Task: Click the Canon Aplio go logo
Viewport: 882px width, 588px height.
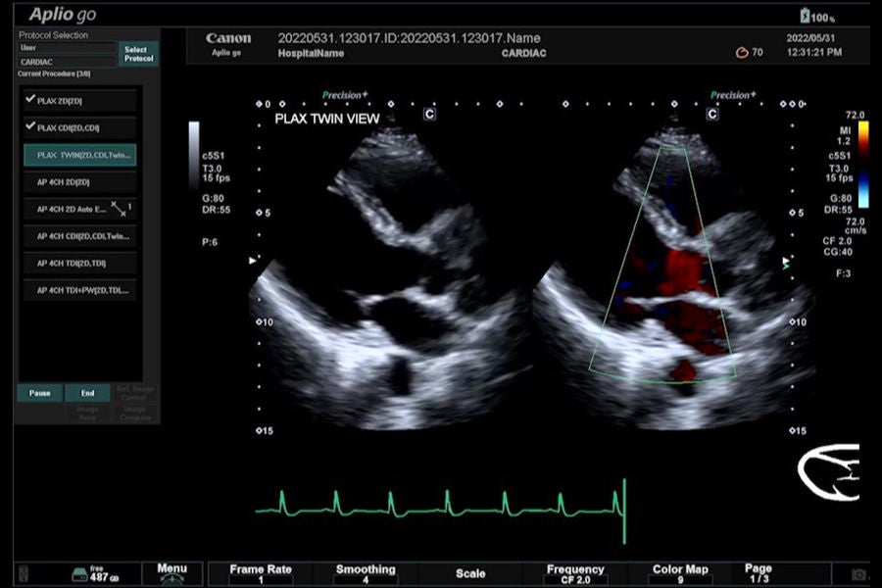Action: click(227, 44)
